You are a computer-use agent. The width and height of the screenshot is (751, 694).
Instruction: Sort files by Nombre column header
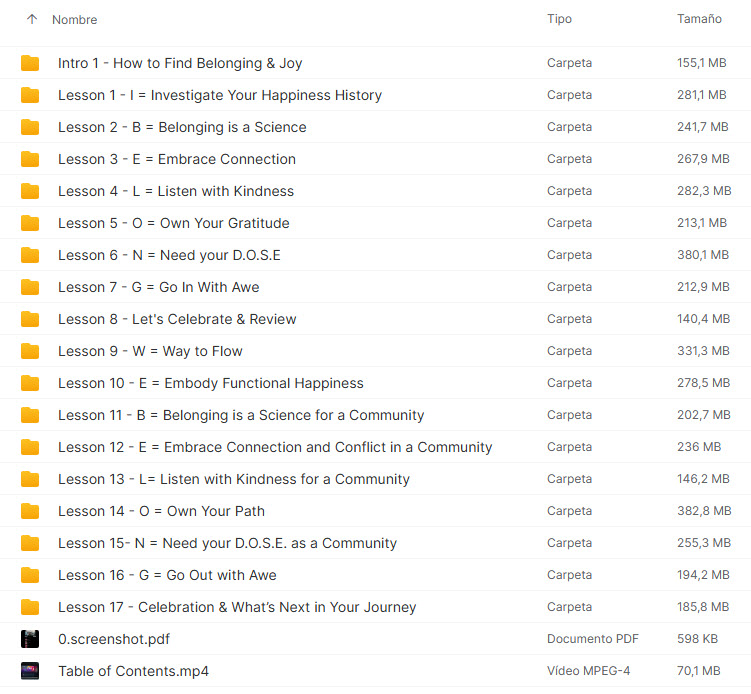tap(75, 19)
